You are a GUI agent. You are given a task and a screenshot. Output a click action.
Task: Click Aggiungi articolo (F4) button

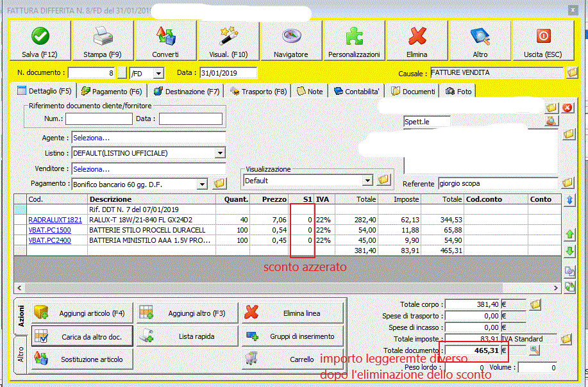82,313
